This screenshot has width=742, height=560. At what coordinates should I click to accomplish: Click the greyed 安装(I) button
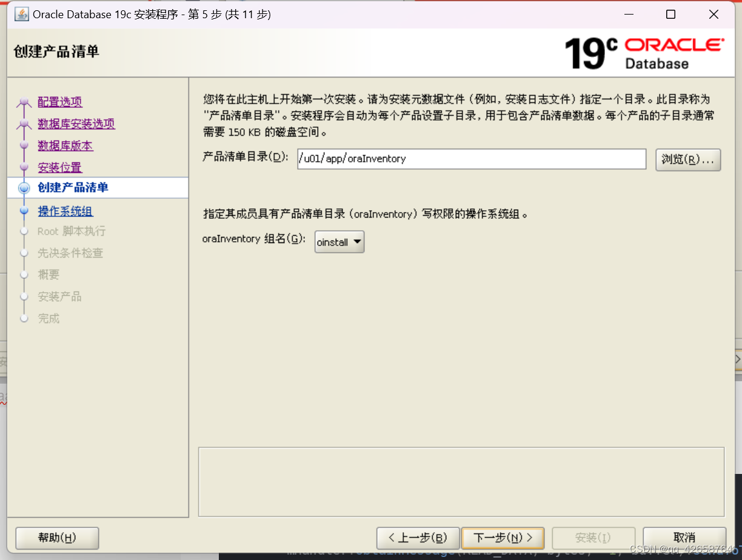click(x=593, y=538)
